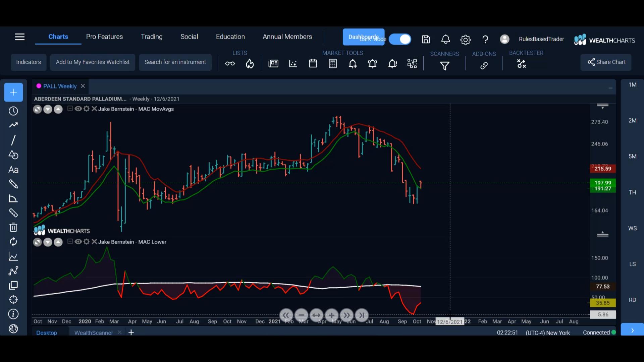The image size is (644, 362).
Task: Select the clock time tool in sidebar
Action: (13, 111)
